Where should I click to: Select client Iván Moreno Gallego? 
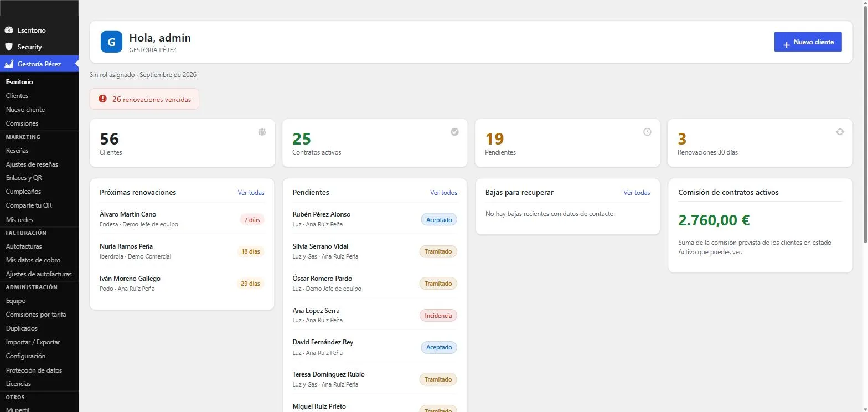tap(130, 279)
